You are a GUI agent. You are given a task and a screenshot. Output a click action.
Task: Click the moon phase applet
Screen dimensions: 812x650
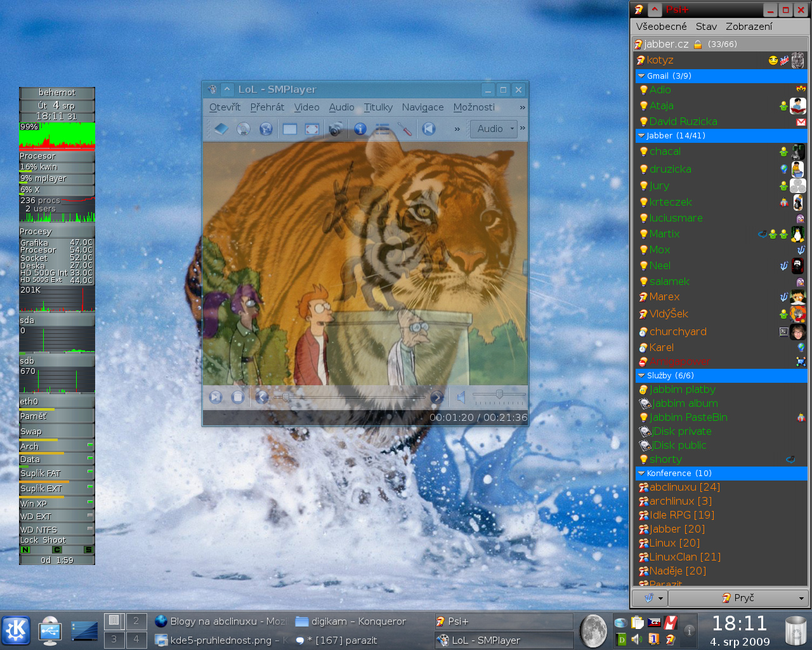pos(593,631)
